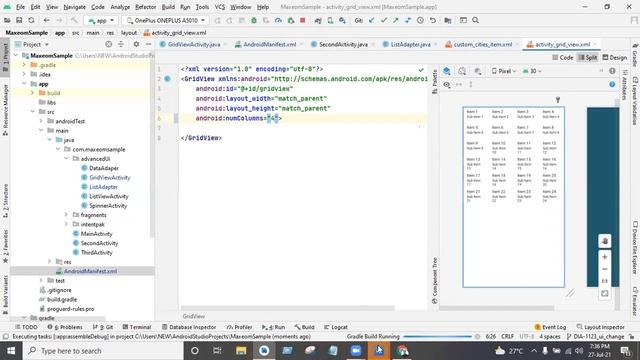Navigate back with the left arrow icon
Image resolution: width=640 pixels, height=360 pixels.
(x=47, y=20)
